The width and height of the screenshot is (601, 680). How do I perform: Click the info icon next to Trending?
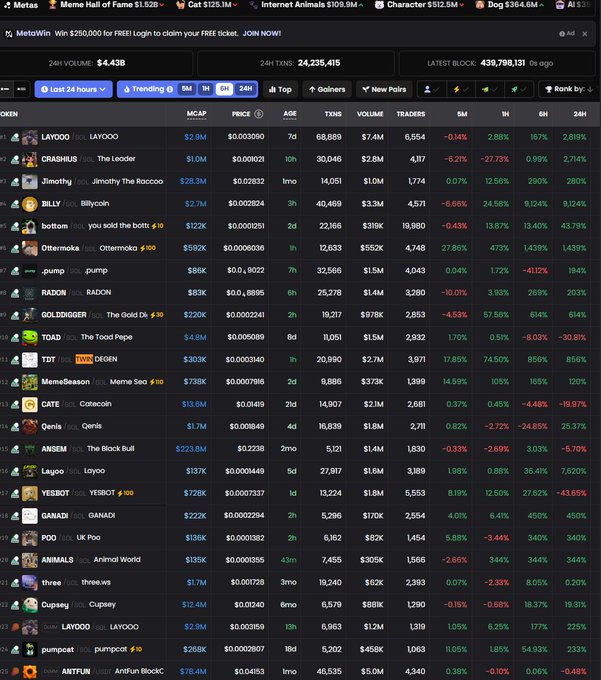click(x=170, y=89)
